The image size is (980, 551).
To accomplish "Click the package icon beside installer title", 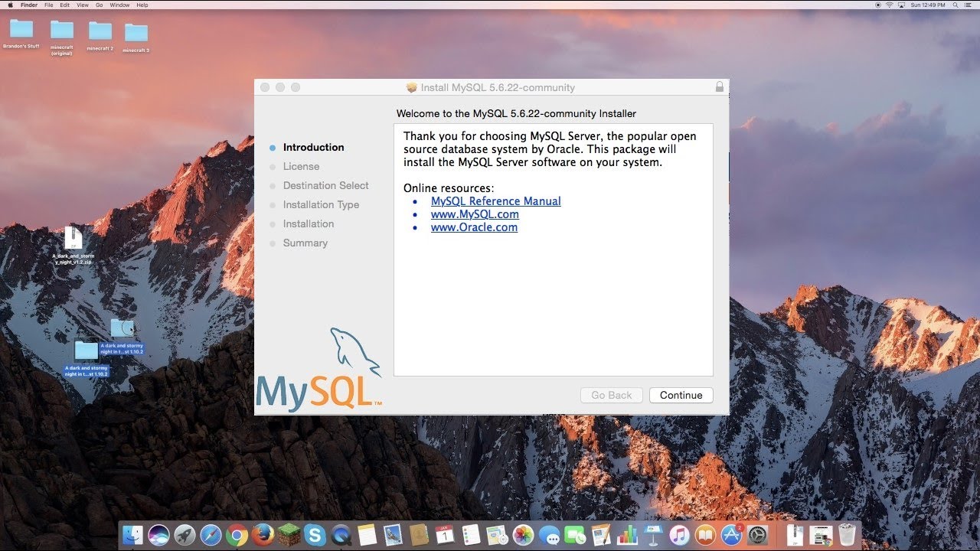I will (412, 87).
